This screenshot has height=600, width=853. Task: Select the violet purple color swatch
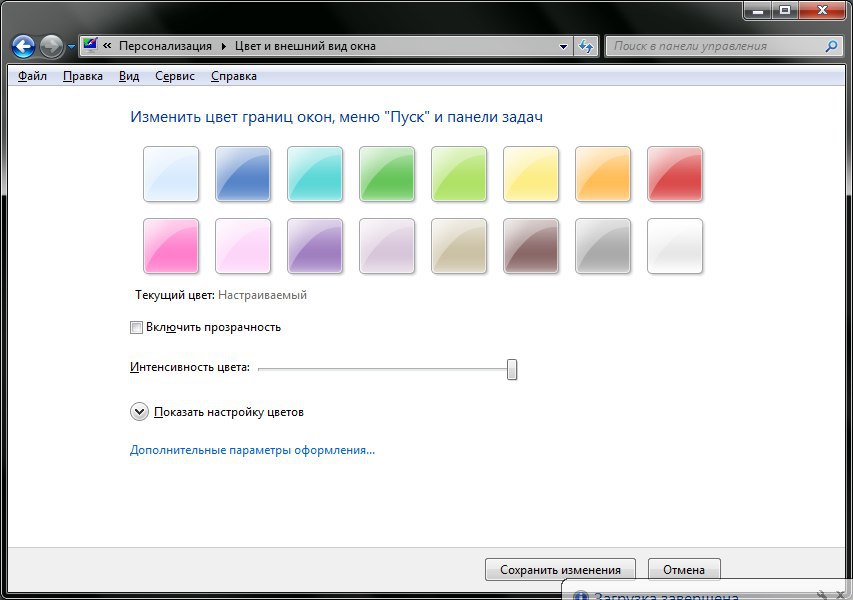pos(315,246)
